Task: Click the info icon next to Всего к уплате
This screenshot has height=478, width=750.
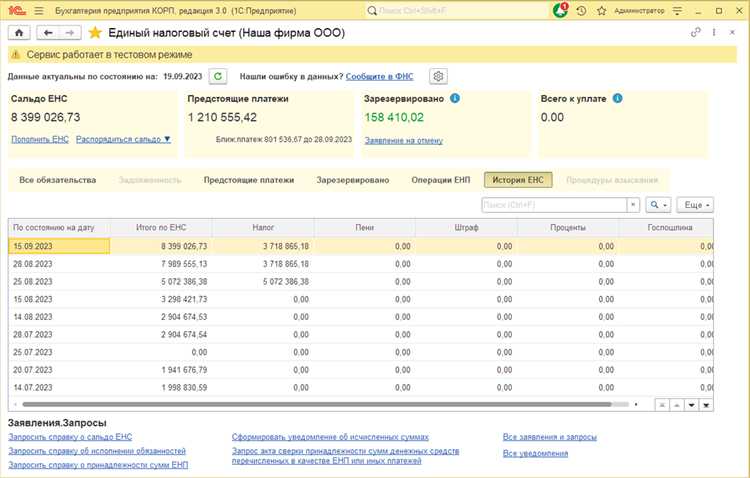Action: pos(617,99)
